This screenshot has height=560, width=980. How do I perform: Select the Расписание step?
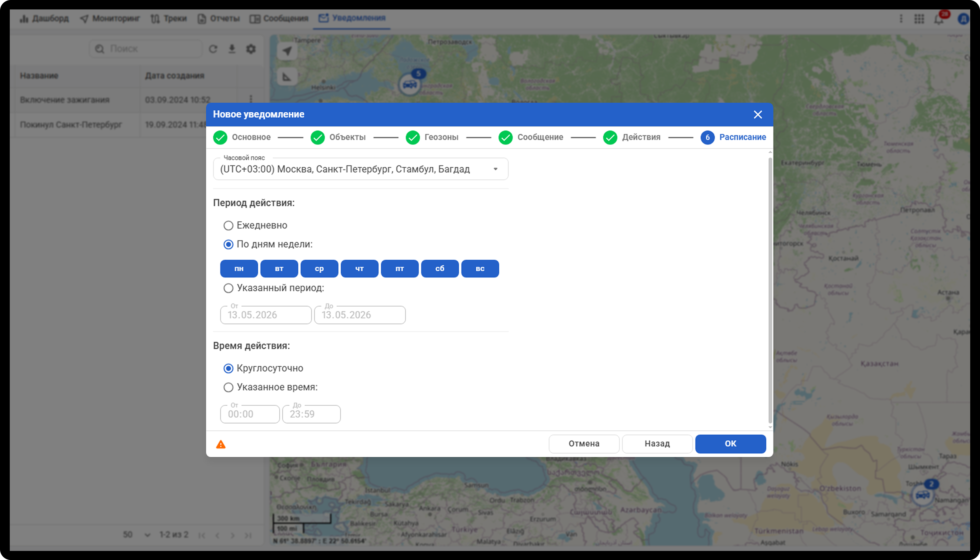pos(733,137)
